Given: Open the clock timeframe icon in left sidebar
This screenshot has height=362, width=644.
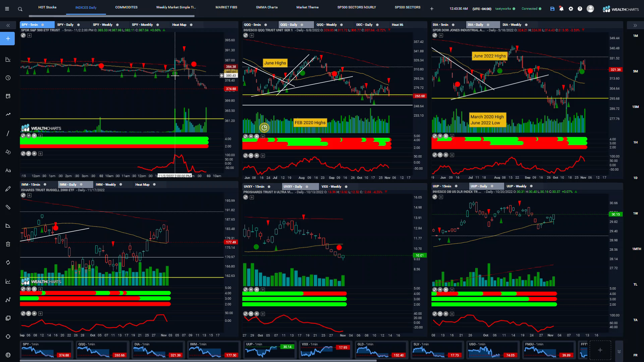Looking at the screenshot, I should tap(8, 78).
